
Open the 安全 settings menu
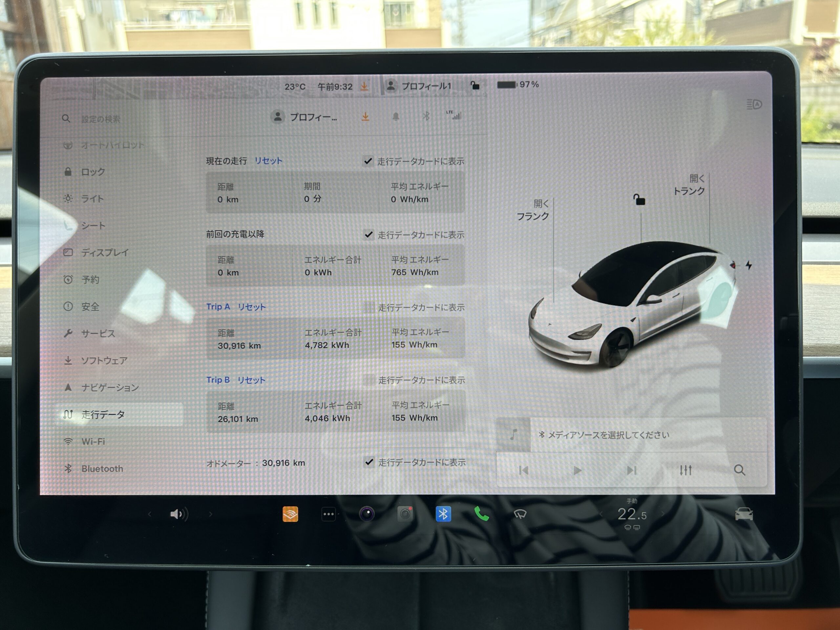pos(81,306)
